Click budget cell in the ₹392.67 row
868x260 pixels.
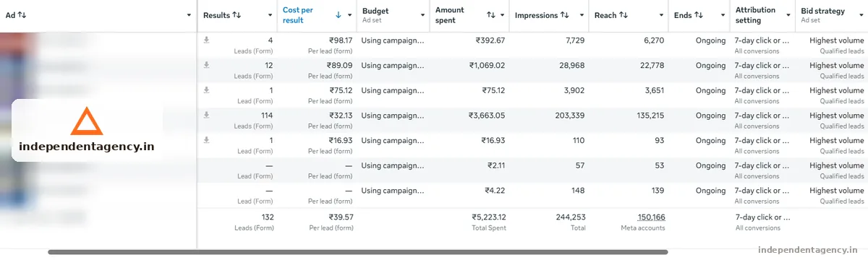[393, 40]
